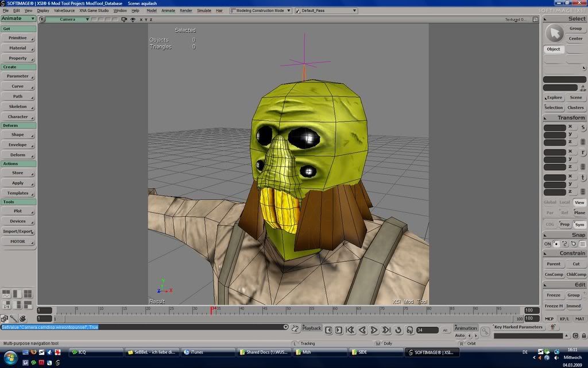Viewport: 588px width, 368px height.
Task: Click timeline playhead at frame 34
Action: click(212, 310)
